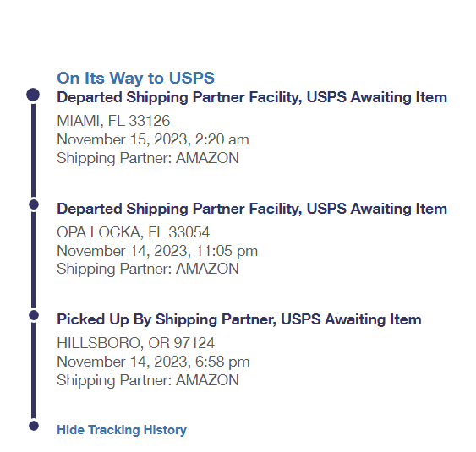476x452 pixels.
Task: Click Shipping Partner: AMAZON under Hillsboro entry
Action: tap(148, 380)
